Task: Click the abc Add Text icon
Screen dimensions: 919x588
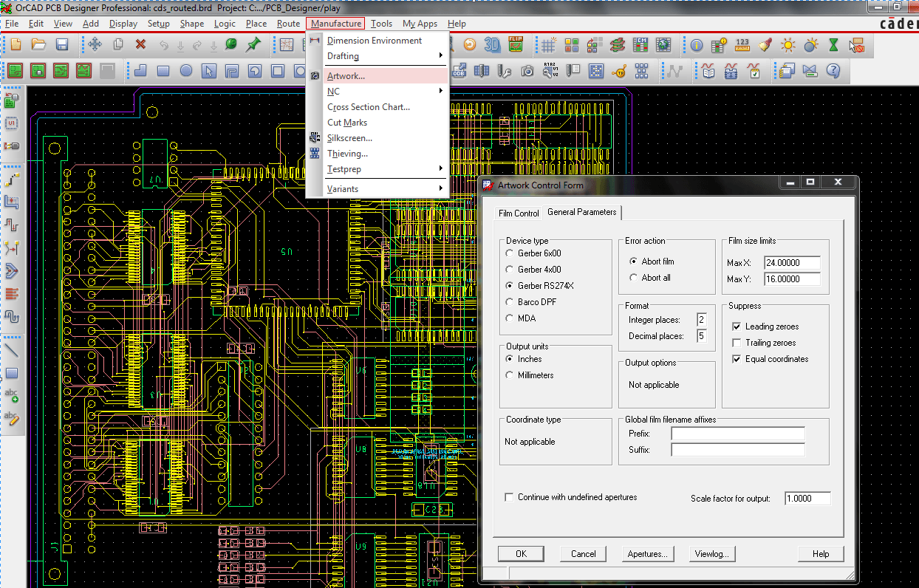Action: point(12,396)
